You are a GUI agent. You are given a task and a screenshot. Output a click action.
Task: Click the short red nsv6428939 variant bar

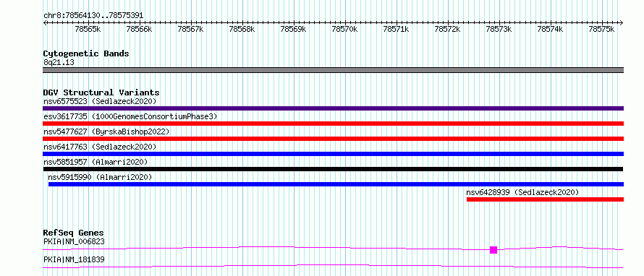pyautogui.click(x=545, y=199)
